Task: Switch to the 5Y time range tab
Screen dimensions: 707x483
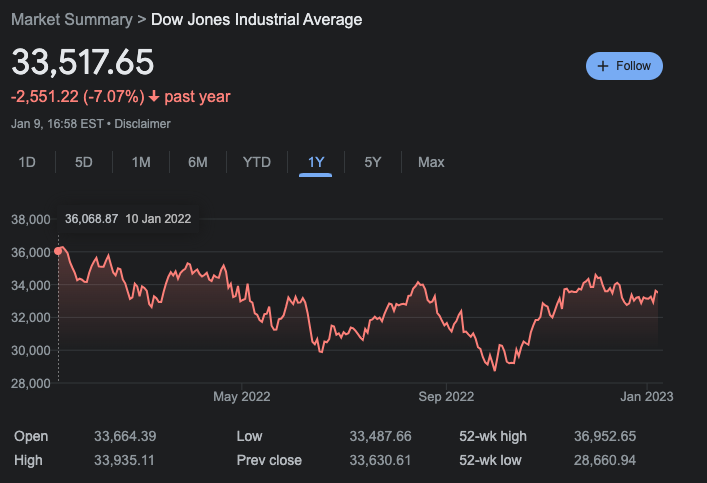Action: pyautogui.click(x=373, y=162)
